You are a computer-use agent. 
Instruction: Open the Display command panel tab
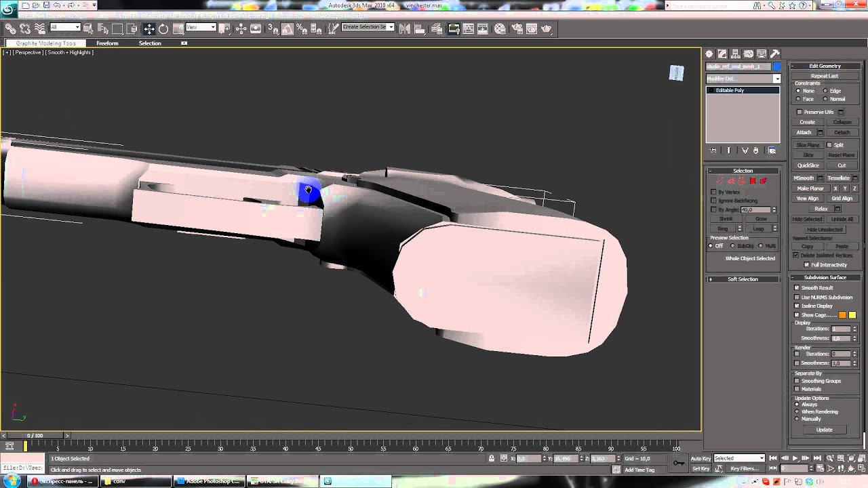click(x=762, y=54)
